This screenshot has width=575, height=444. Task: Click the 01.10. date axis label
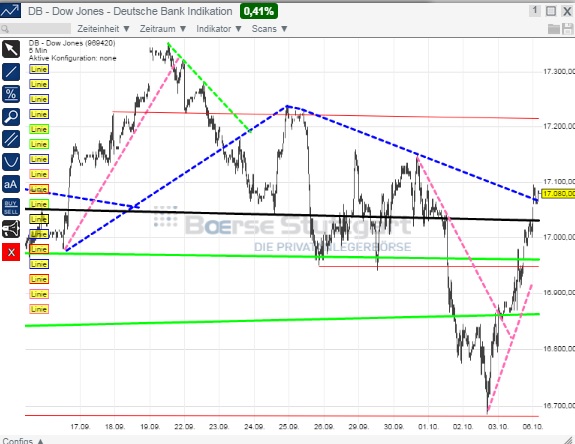(x=428, y=427)
